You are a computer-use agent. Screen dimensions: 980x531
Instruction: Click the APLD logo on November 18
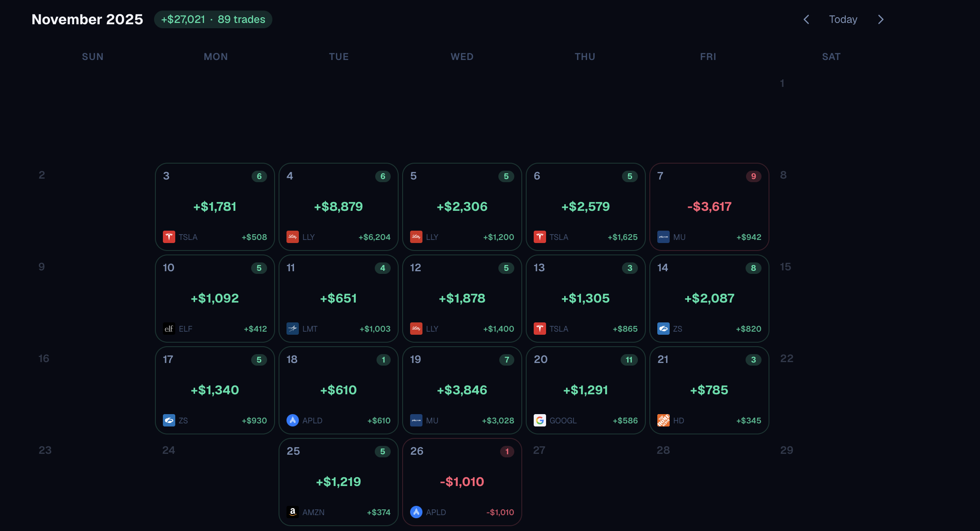[293, 420]
